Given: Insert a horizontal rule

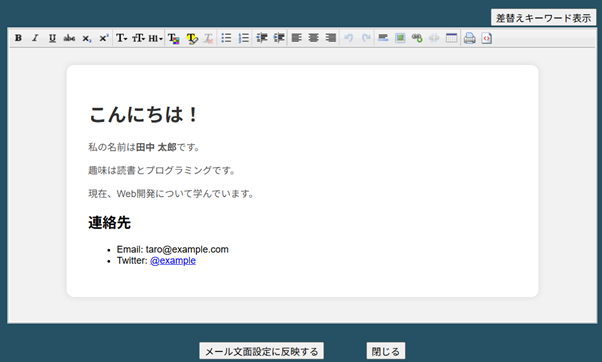Looking at the screenshot, I should 383,38.
